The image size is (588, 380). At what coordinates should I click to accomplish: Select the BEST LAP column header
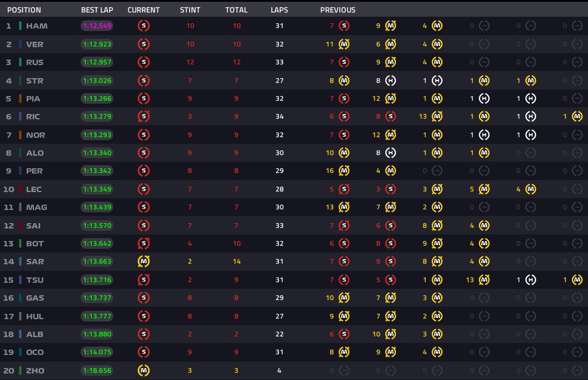tap(97, 10)
